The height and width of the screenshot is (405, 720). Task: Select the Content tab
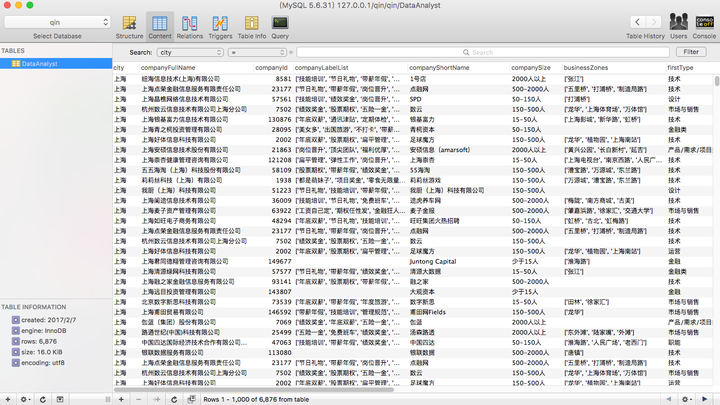[x=160, y=27]
